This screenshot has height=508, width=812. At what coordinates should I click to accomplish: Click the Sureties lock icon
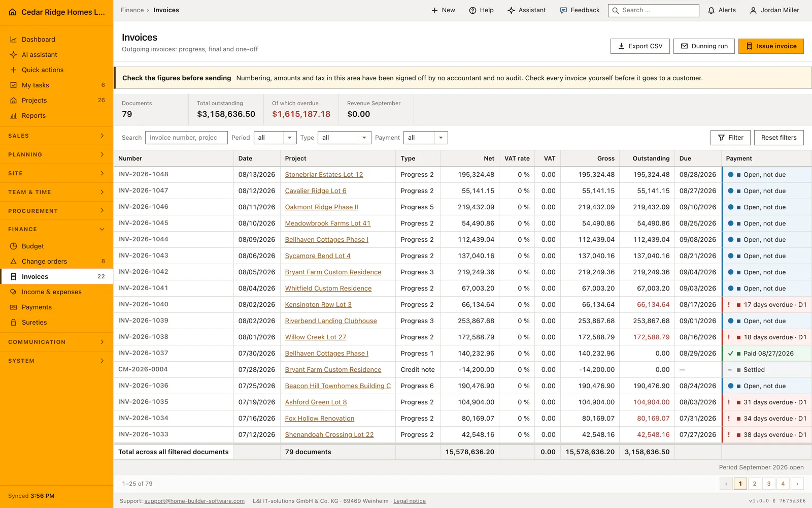click(x=14, y=323)
